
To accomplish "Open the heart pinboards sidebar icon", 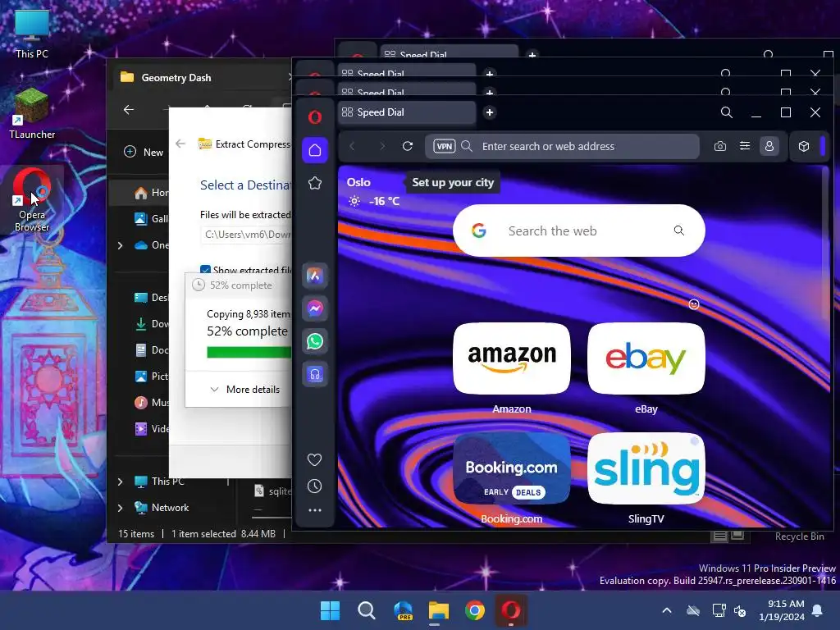I will click(315, 459).
